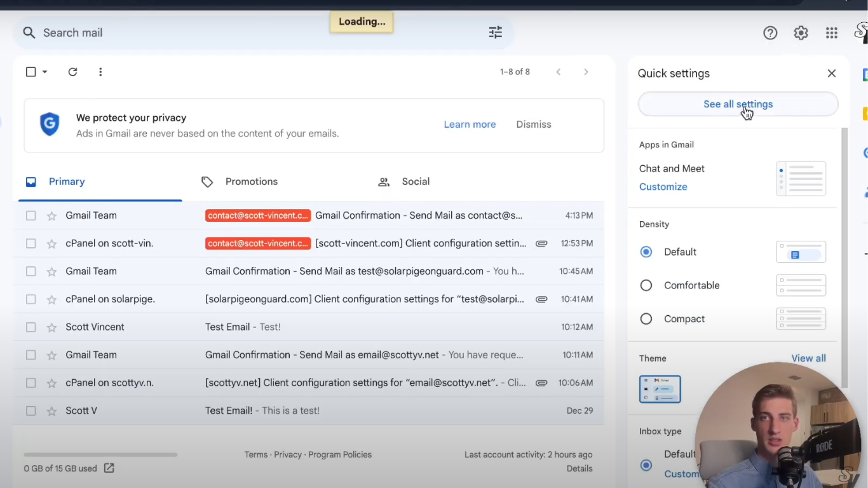Open the Support help icon
Screen dimensions: 868x488
coord(770,33)
